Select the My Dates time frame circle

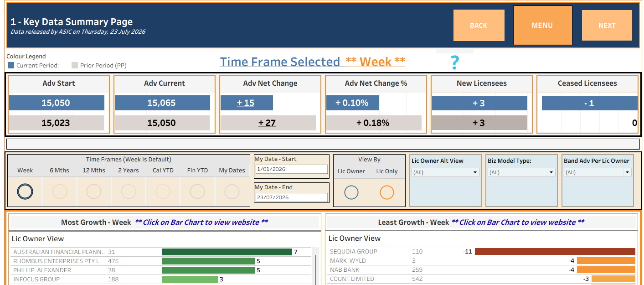coord(232,192)
